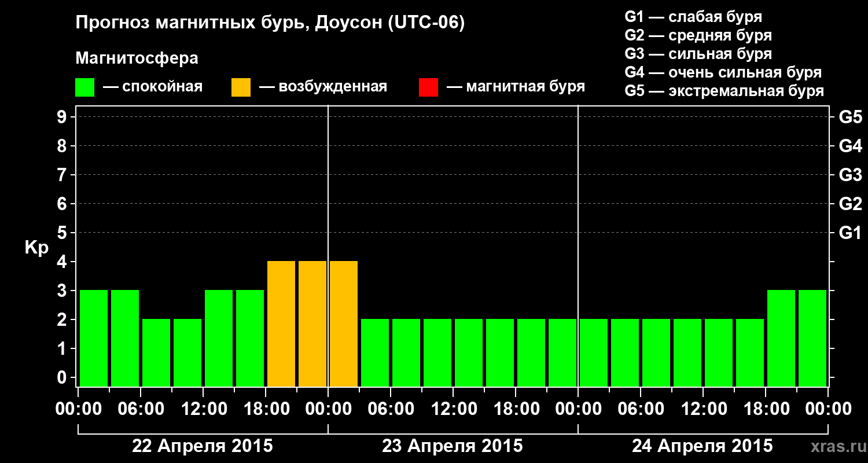Click 'G3 — сильная буря' legend line

[x=698, y=54]
